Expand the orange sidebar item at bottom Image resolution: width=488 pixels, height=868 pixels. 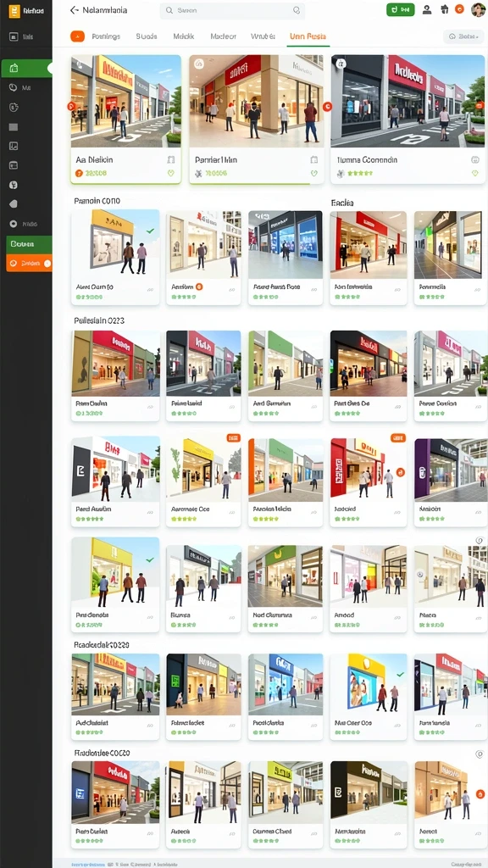click(29, 264)
